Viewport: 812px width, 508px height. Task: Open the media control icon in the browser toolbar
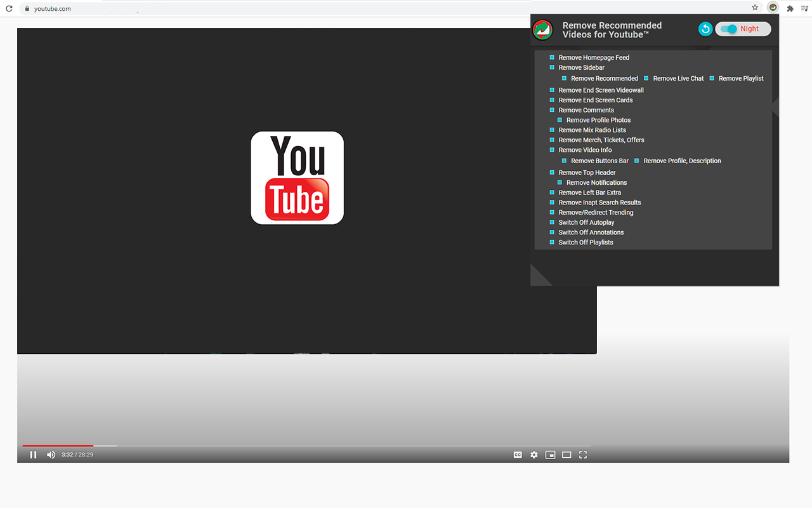point(804,8)
